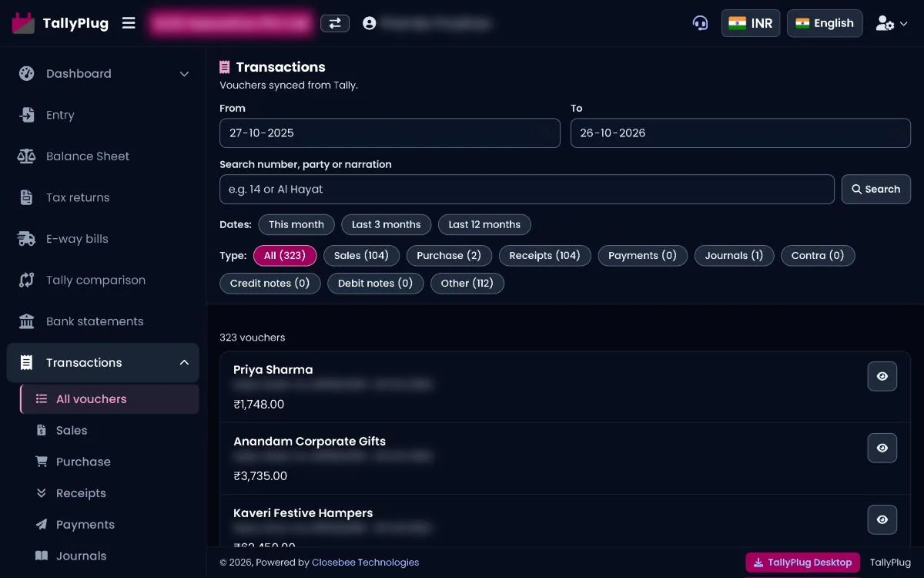Click the Transactions receipt icon in sidebar
The image size is (924, 578).
point(27,362)
